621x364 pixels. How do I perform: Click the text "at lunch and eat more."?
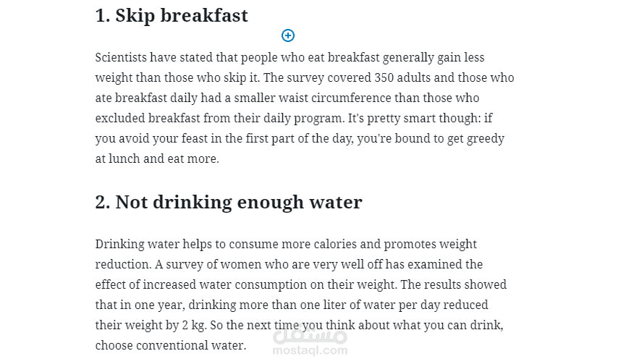[157, 158]
